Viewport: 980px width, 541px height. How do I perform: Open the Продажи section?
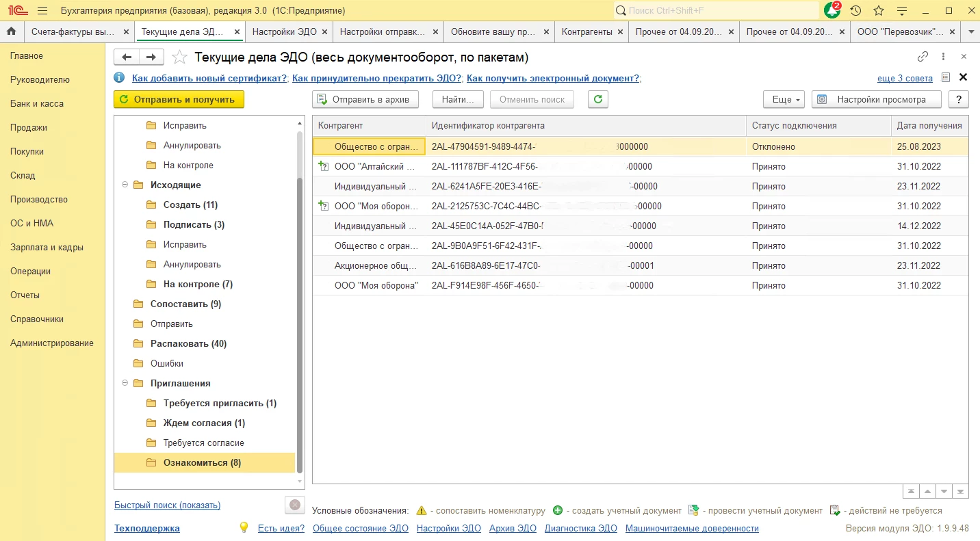(x=29, y=128)
